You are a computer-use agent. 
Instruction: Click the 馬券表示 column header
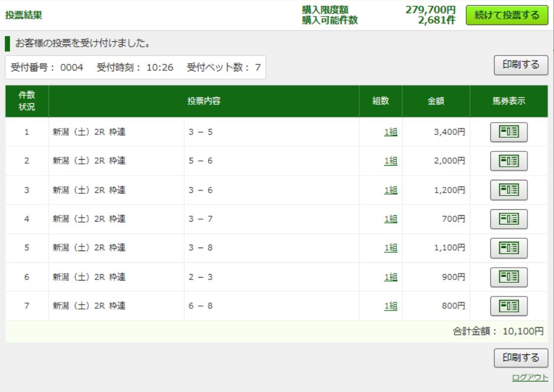pyautogui.click(x=509, y=101)
